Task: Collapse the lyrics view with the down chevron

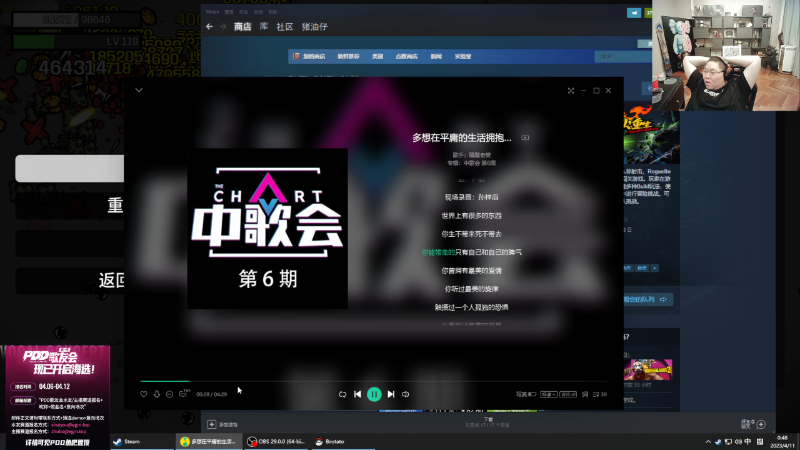Action: click(139, 90)
